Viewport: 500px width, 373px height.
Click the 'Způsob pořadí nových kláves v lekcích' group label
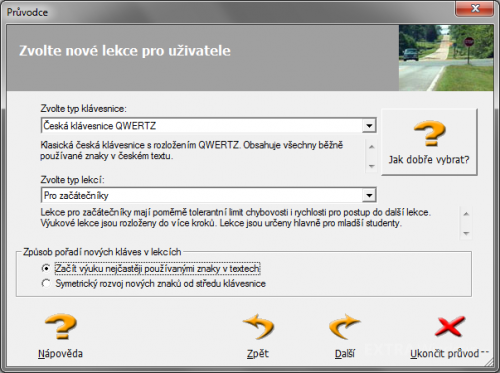(102, 252)
